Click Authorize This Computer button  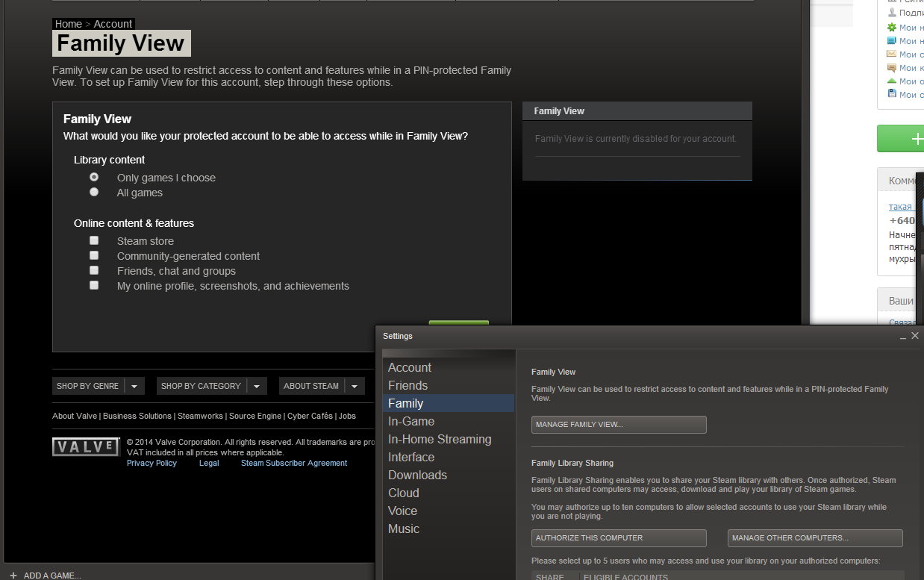(619, 538)
